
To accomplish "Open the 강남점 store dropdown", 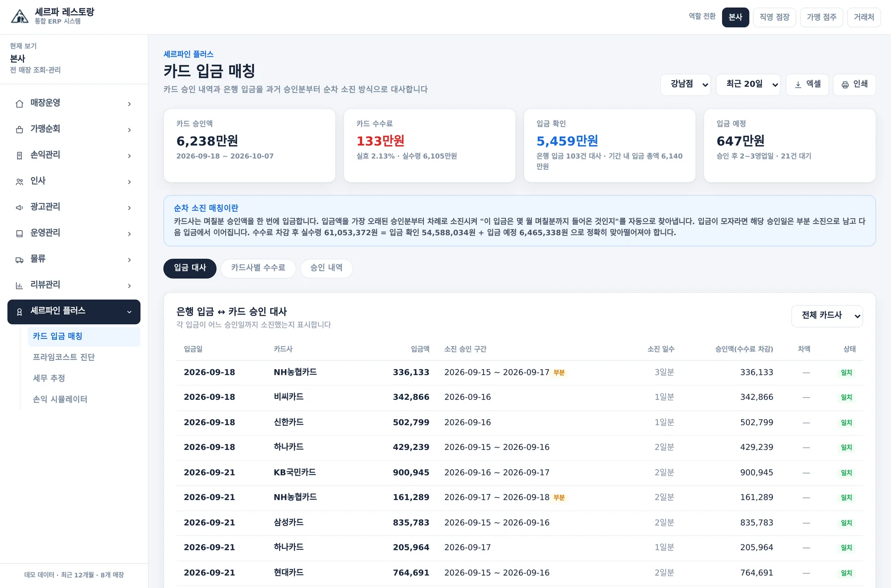I will pos(686,85).
